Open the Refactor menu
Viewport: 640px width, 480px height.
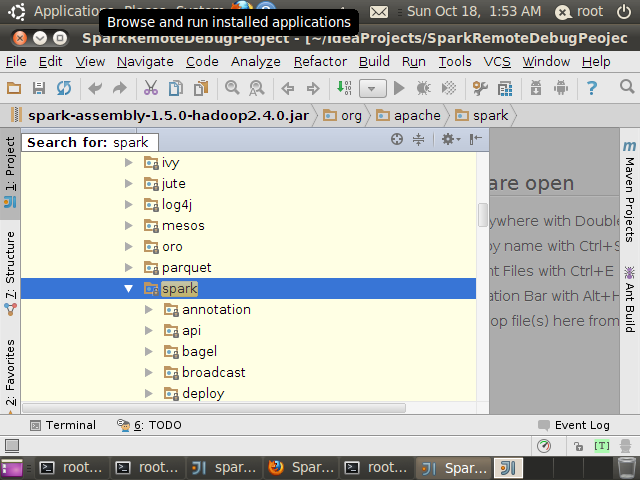[320, 62]
